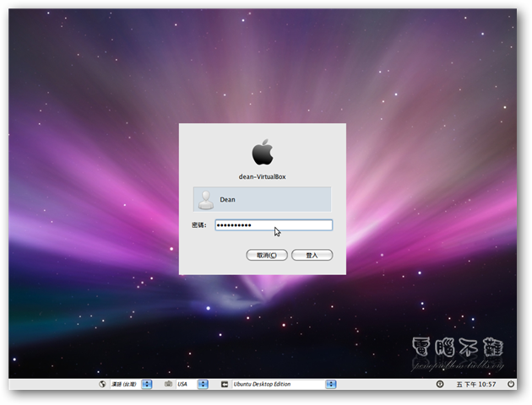Click the Dean user avatar icon

coord(204,199)
